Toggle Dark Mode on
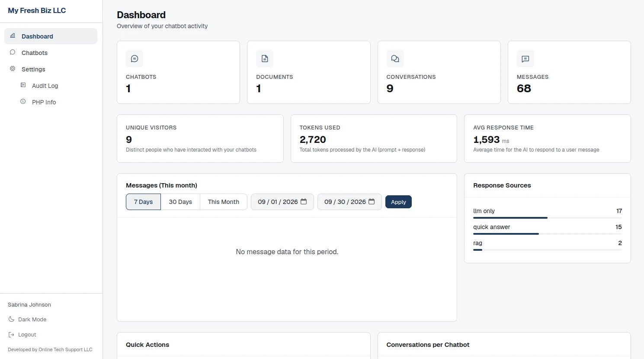The width and height of the screenshot is (644, 359). point(27,320)
